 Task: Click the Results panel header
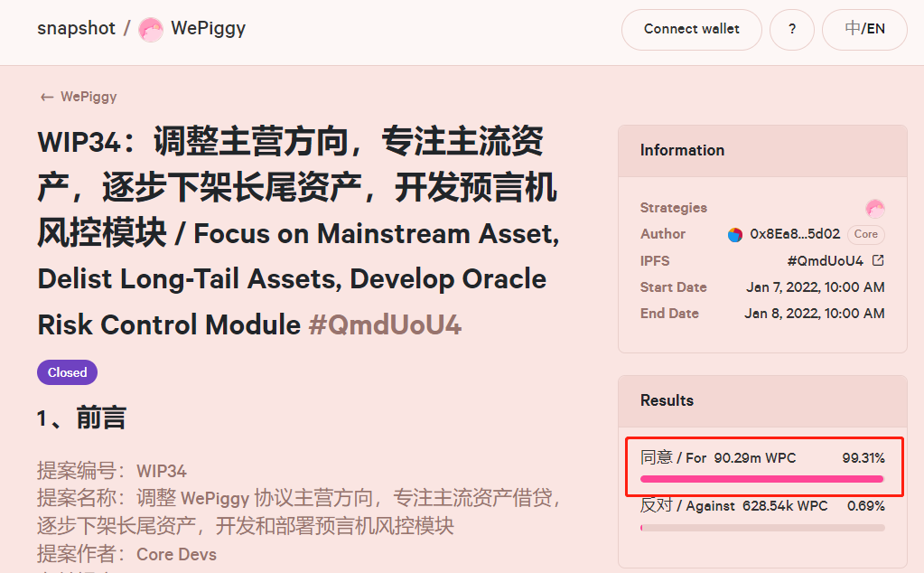point(762,401)
